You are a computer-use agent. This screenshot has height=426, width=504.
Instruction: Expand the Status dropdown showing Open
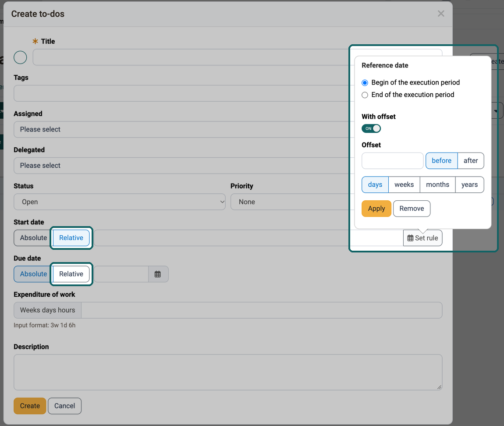(x=120, y=202)
